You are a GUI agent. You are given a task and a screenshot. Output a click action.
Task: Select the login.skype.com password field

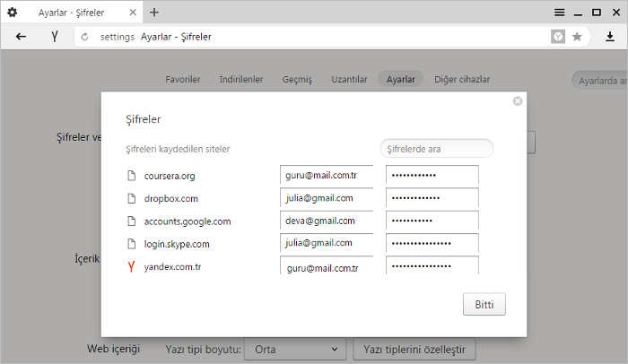(432, 243)
